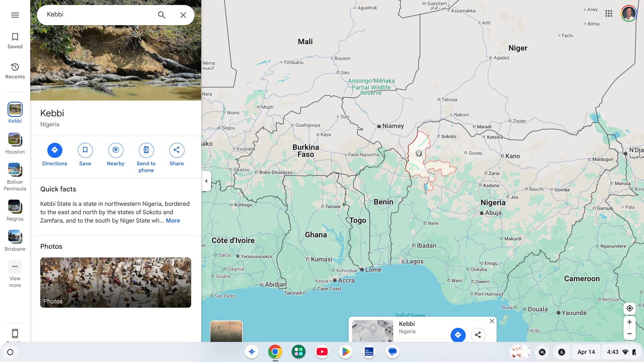Collapse the side panel arrow
644x362 pixels.
pyautogui.click(x=206, y=181)
